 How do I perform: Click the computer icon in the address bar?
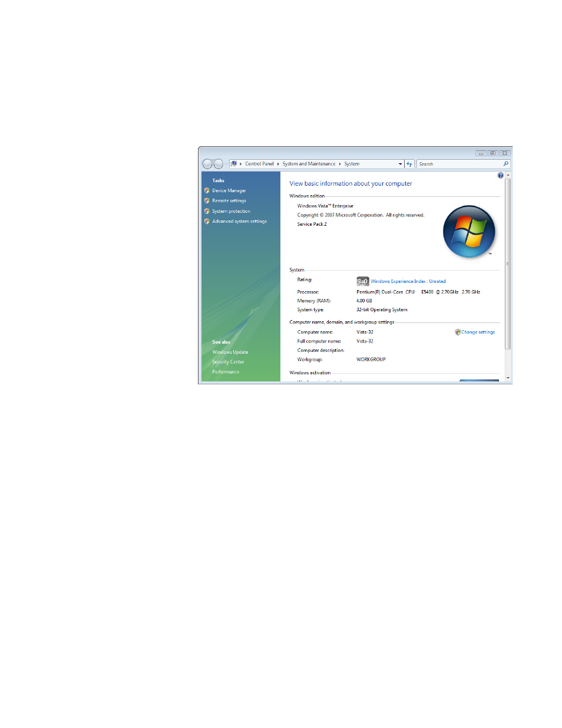pyautogui.click(x=234, y=164)
